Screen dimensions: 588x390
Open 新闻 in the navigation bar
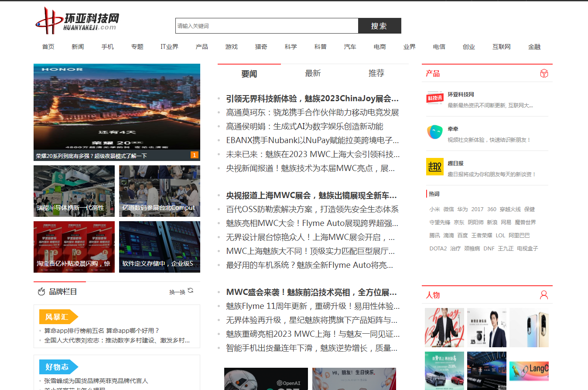78,47
